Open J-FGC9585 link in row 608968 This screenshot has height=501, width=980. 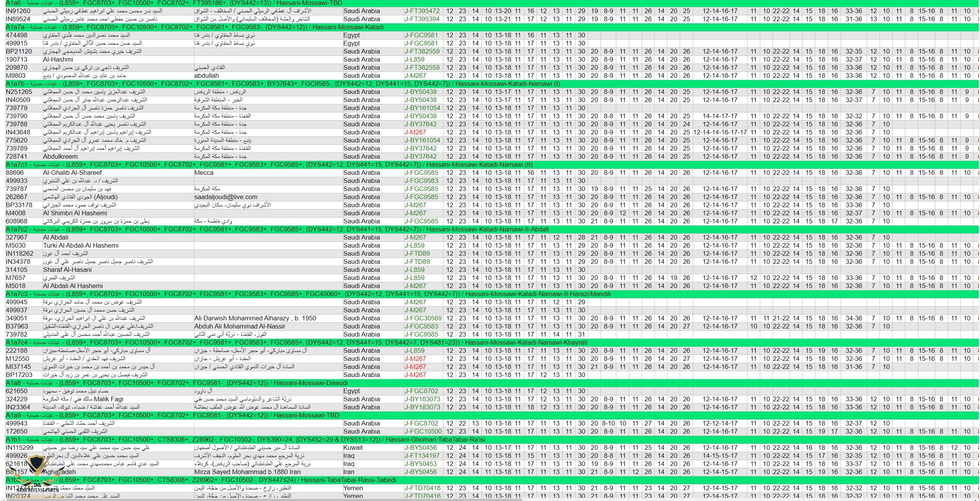pyautogui.click(x=421, y=221)
